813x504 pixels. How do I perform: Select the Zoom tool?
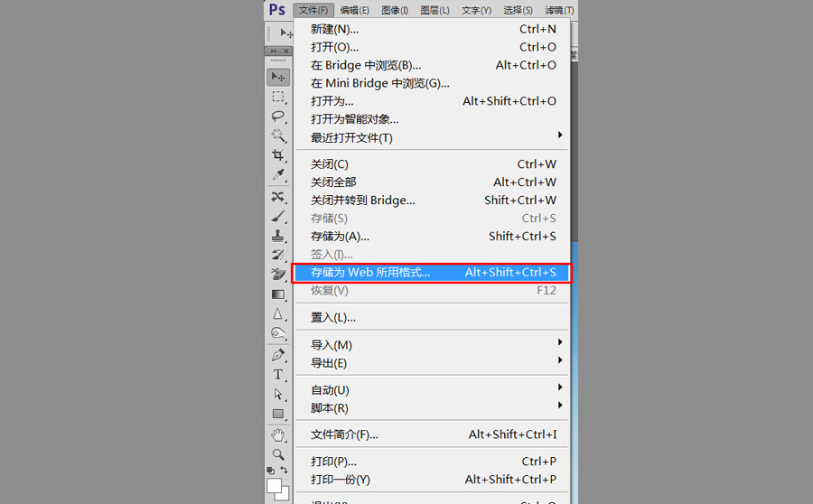coord(278,454)
